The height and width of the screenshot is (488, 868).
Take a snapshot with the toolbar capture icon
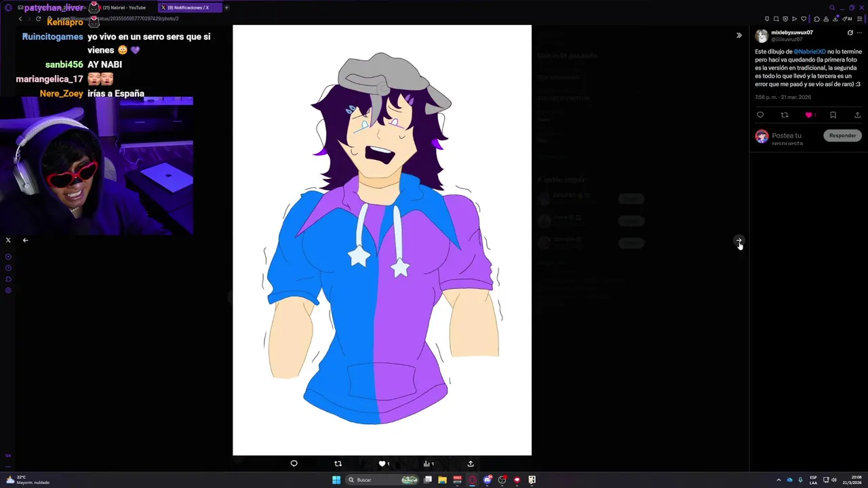pos(776,18)
